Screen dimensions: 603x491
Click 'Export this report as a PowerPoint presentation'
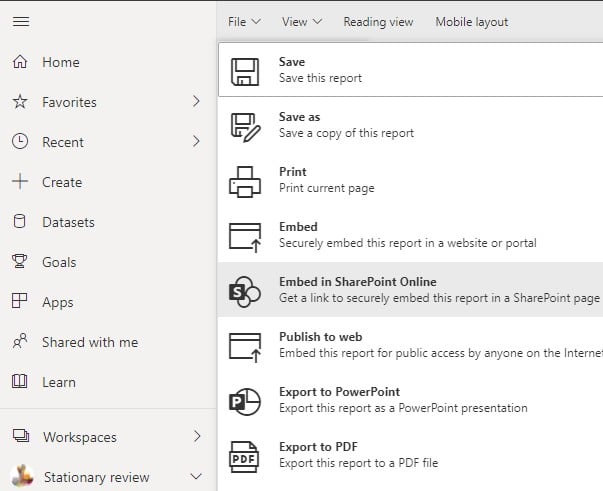coord(403,408)
